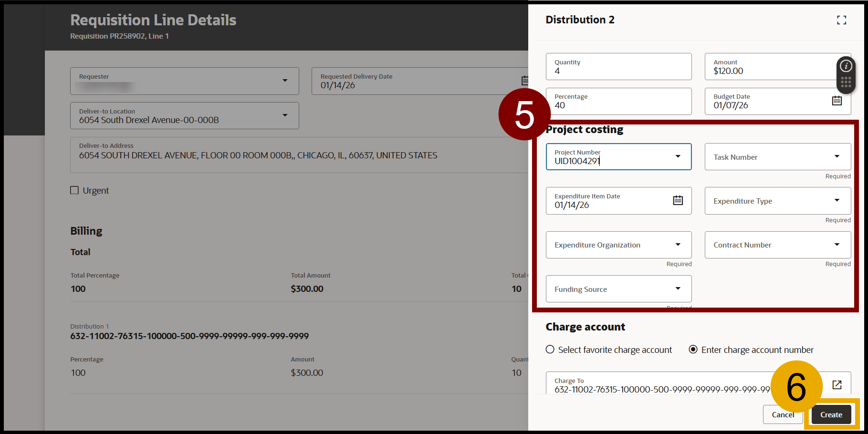
Task: Click the grid dots handle below info icon
Action: click(846, 83)
